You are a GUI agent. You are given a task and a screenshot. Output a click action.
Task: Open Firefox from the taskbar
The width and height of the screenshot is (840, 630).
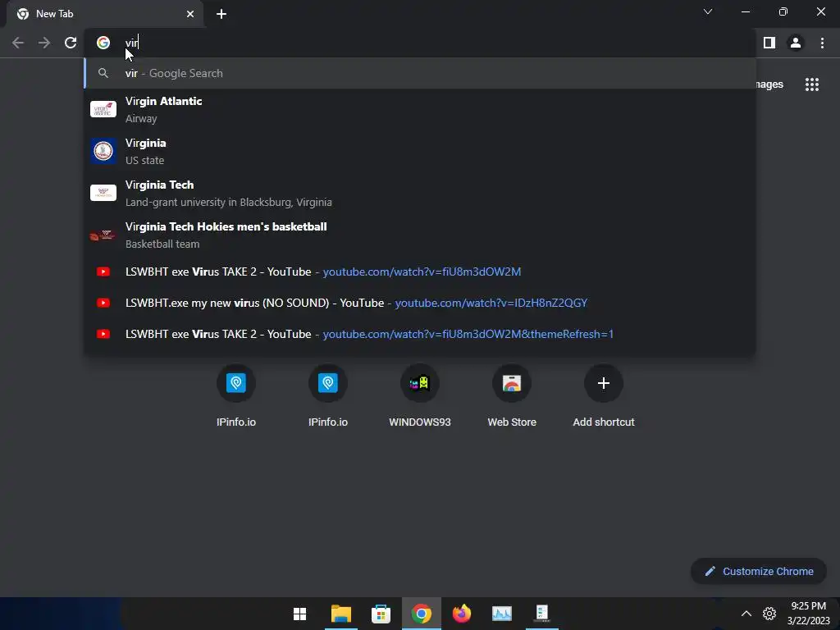coord(462,614)
